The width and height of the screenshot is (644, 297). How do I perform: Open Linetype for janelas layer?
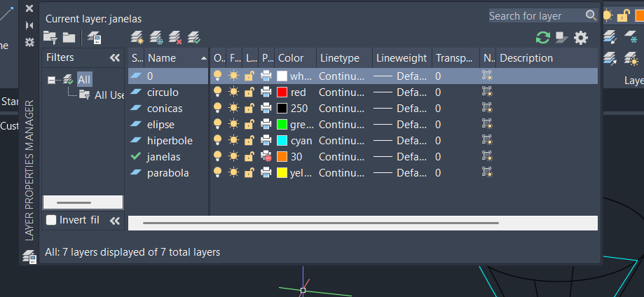click(341, 156)
